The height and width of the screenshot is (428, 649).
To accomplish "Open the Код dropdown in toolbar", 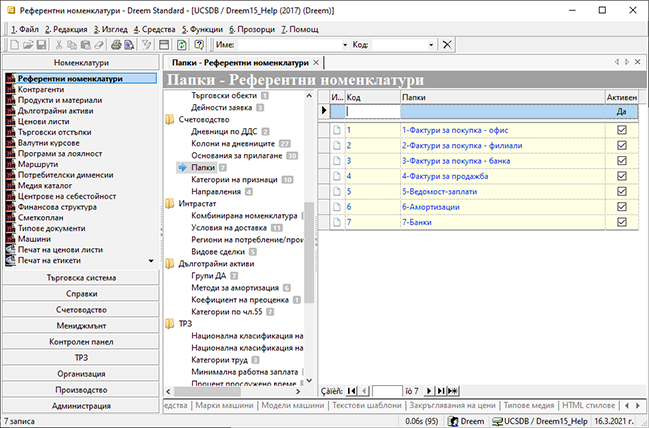I will click(x=432, y=45).
